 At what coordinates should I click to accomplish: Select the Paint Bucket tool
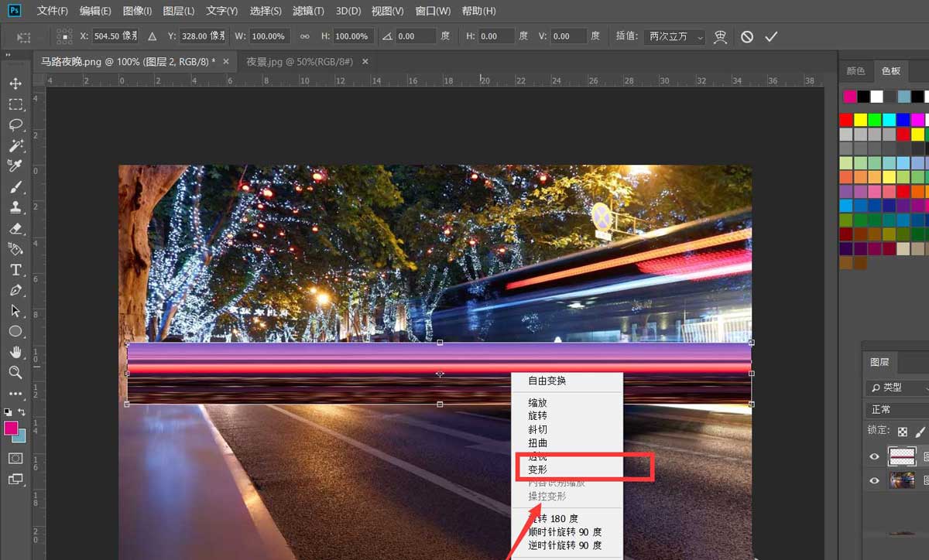[15, 249]
